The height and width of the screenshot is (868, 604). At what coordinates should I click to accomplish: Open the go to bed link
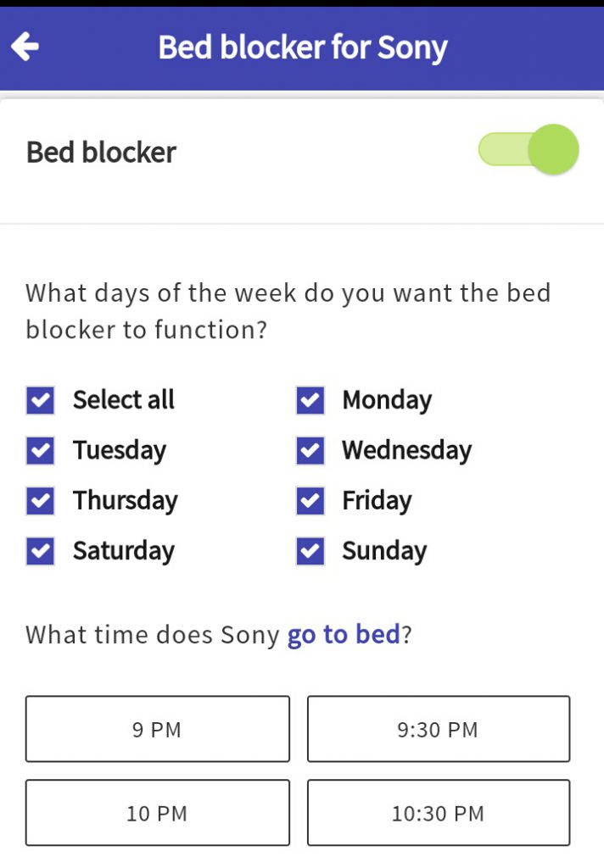pos(343,634)
